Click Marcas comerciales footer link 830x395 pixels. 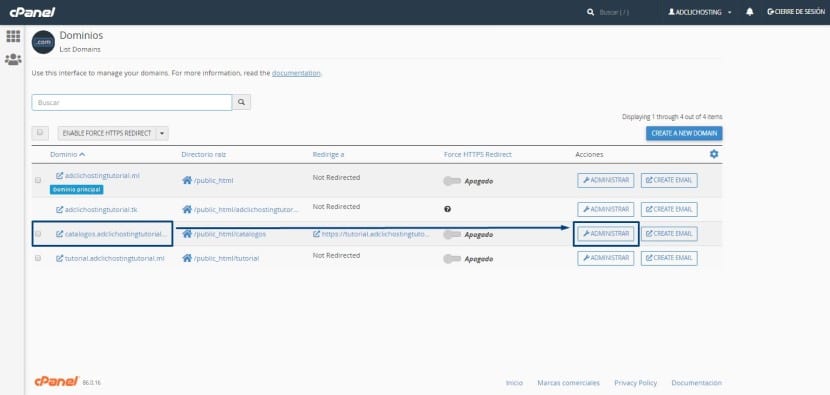[569, 382]
